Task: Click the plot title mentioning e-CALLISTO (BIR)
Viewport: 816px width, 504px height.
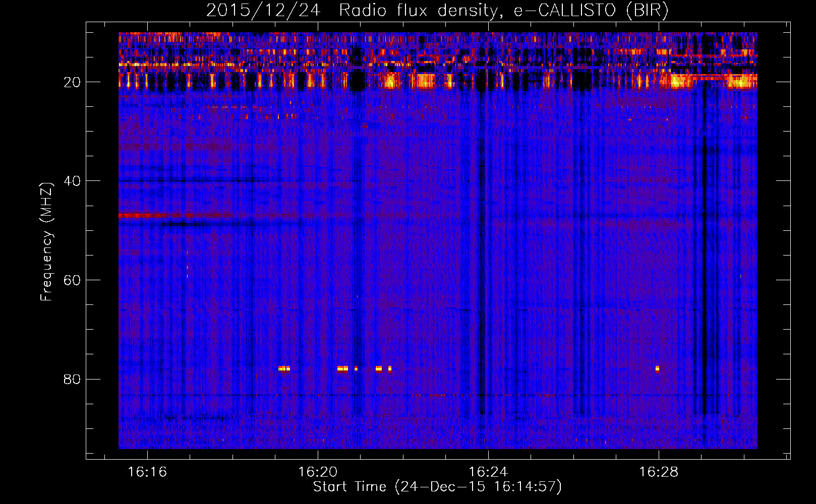Action: point(437,10)
